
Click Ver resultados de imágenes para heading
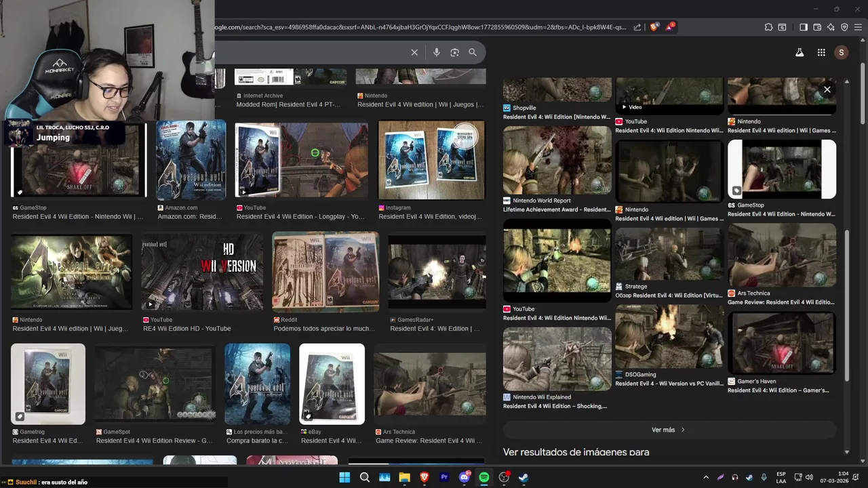tap(576, 452)
